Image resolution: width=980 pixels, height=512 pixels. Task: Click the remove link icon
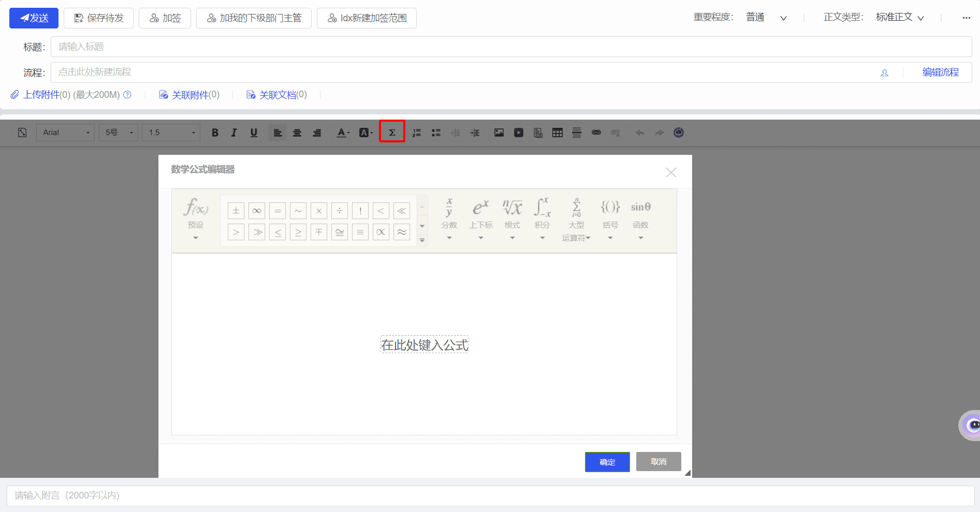(616, 133)
